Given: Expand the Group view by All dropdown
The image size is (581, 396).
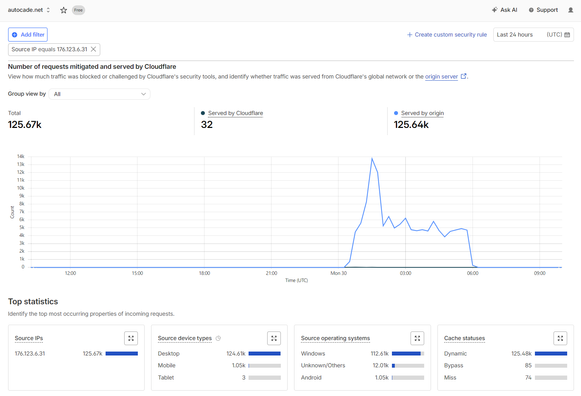Looking at the screenshot, I should [99, 94].
